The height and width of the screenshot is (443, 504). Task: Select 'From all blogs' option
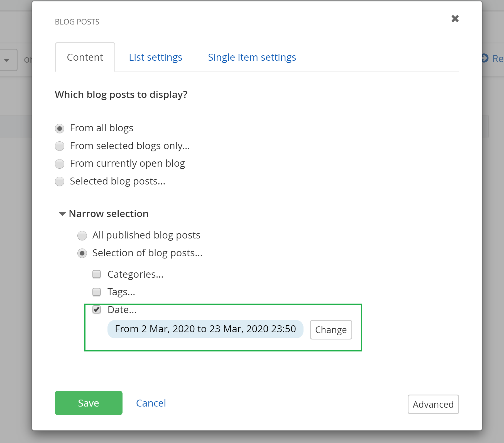click(60, 128)
